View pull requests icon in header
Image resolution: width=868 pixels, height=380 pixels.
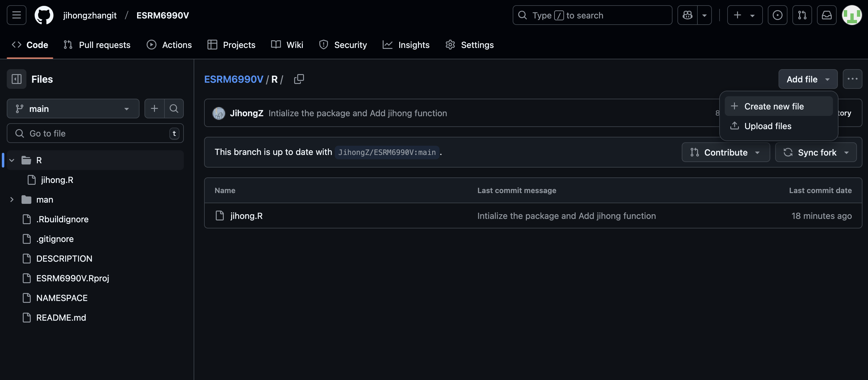click(802, 15)
